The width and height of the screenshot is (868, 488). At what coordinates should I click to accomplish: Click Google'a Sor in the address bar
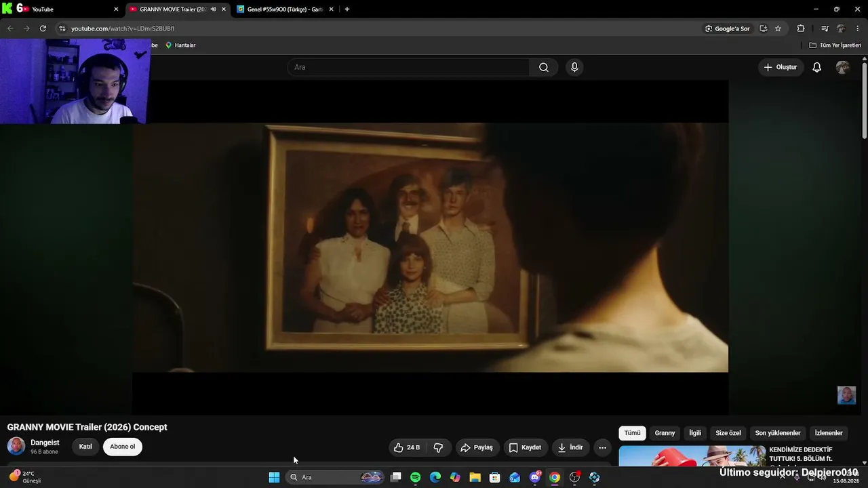pyautogui.click(x=727, y=28)
